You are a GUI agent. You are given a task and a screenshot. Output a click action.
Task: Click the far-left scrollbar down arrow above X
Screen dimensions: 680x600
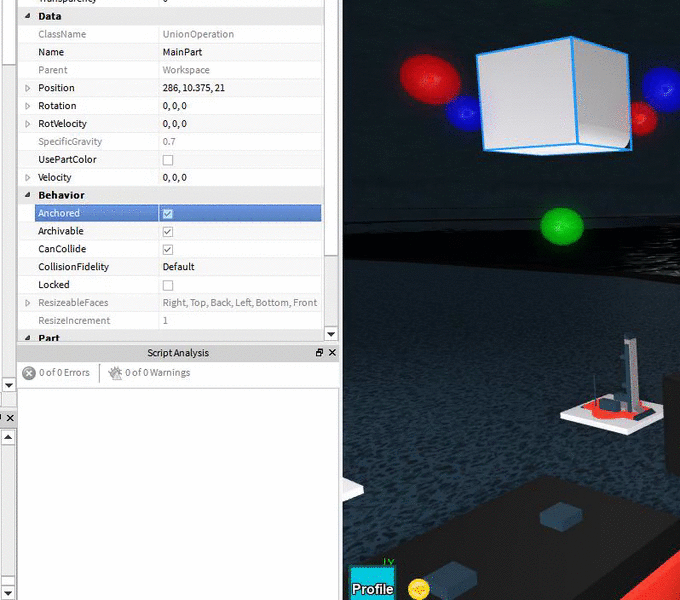coord(8,385)
